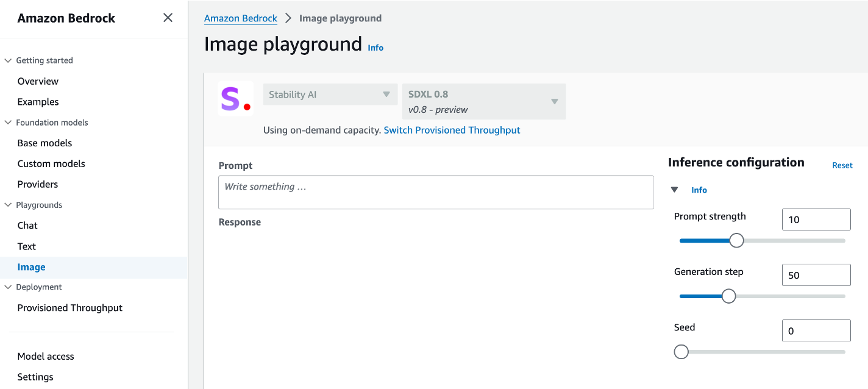
Task: Click the Image playground breadcrumb text
Action: coord(340,18)
